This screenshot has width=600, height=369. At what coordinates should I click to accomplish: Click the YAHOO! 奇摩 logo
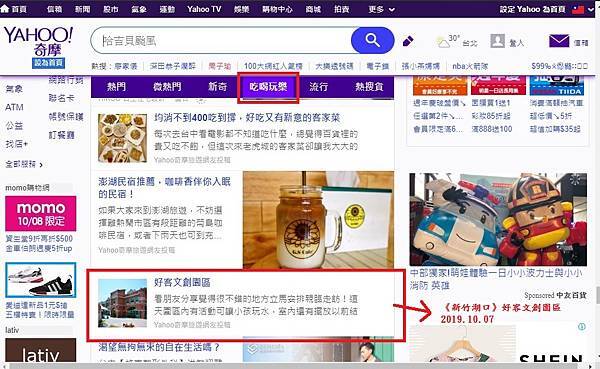[x=38, y=41]
